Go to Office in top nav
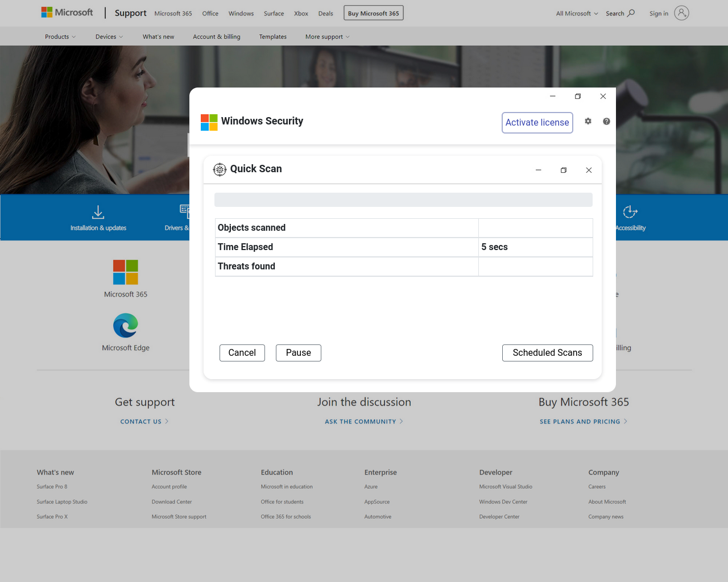The image size is (728, 582). point(210,13)
